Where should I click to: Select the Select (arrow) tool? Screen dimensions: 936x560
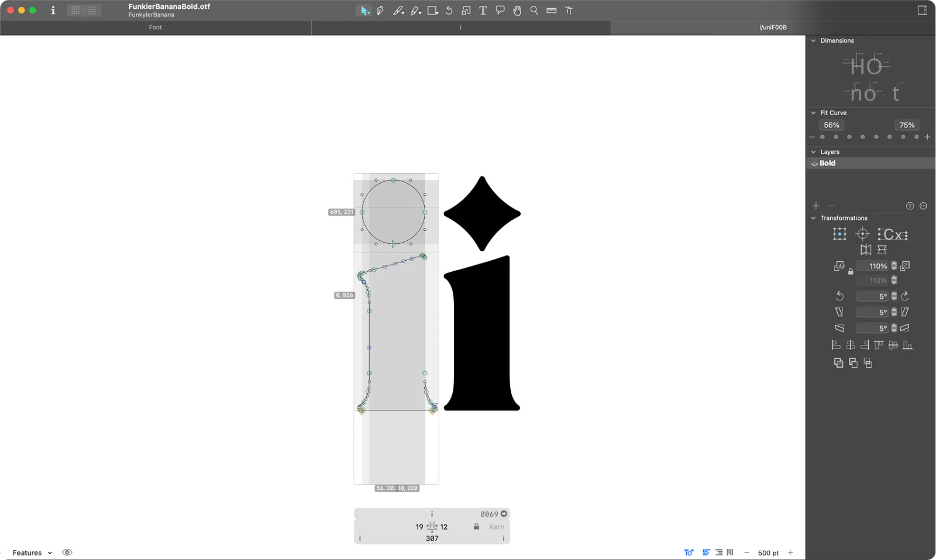(364, 11)
